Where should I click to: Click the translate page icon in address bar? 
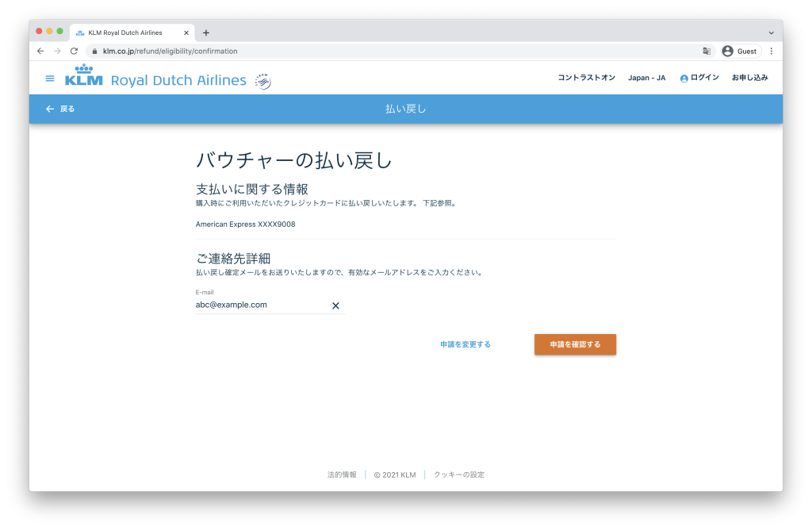point(707,51)
